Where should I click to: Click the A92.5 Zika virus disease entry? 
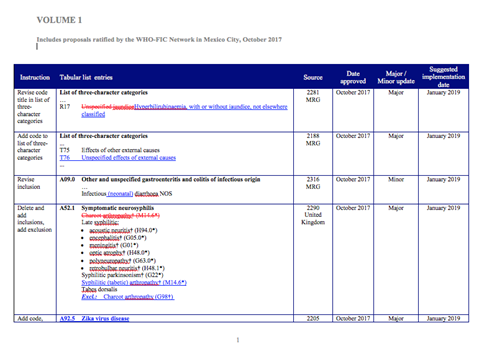(94, 318)
